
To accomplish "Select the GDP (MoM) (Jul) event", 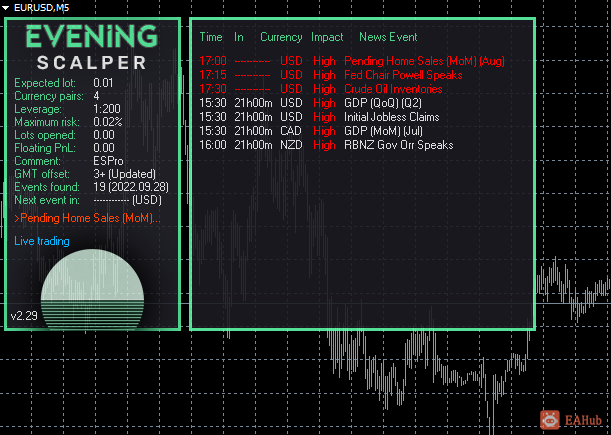I will [x=383, y=131].
